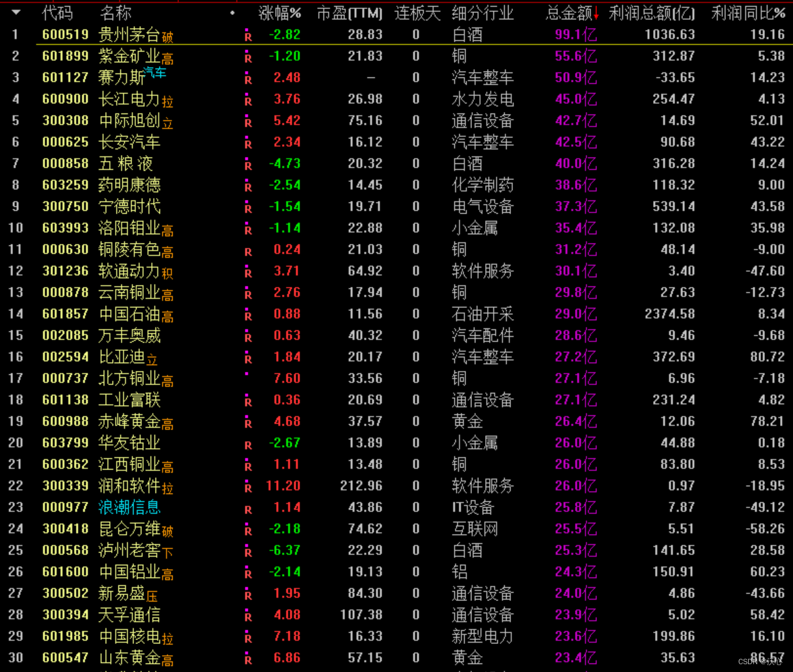
Task: Click the R icon in the 比亚迪 row
Action: (248, 359)
